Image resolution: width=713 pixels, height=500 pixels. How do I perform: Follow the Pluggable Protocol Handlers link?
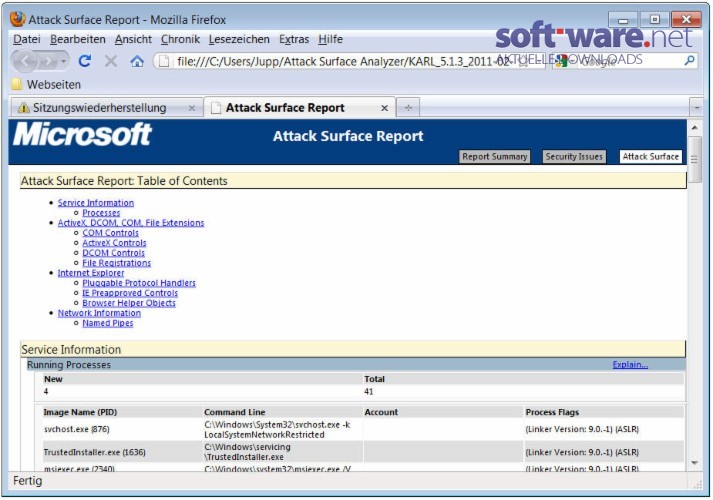point(139,283)
